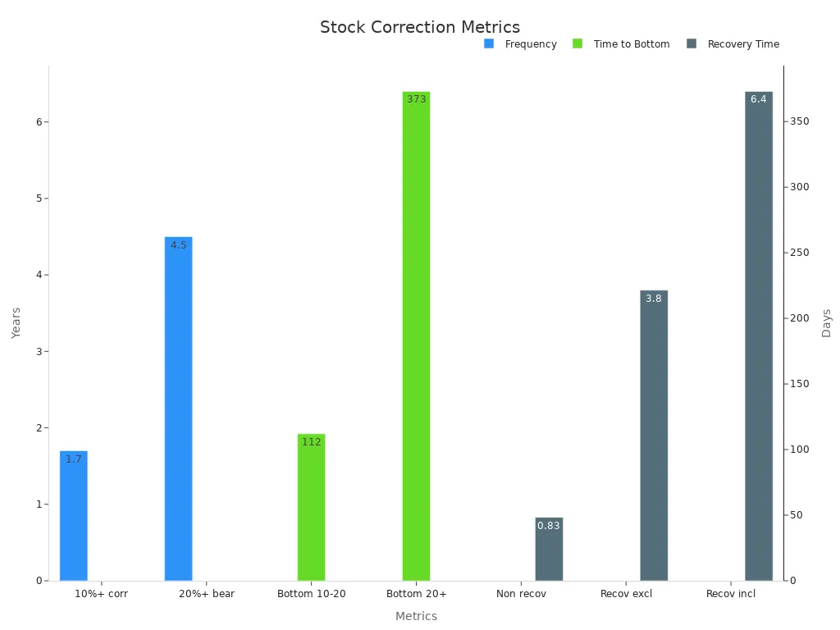This screenshot has width=840, height=630.
Task: Toggle the Recovery Time legend label
Action: (x=743, y=44)
